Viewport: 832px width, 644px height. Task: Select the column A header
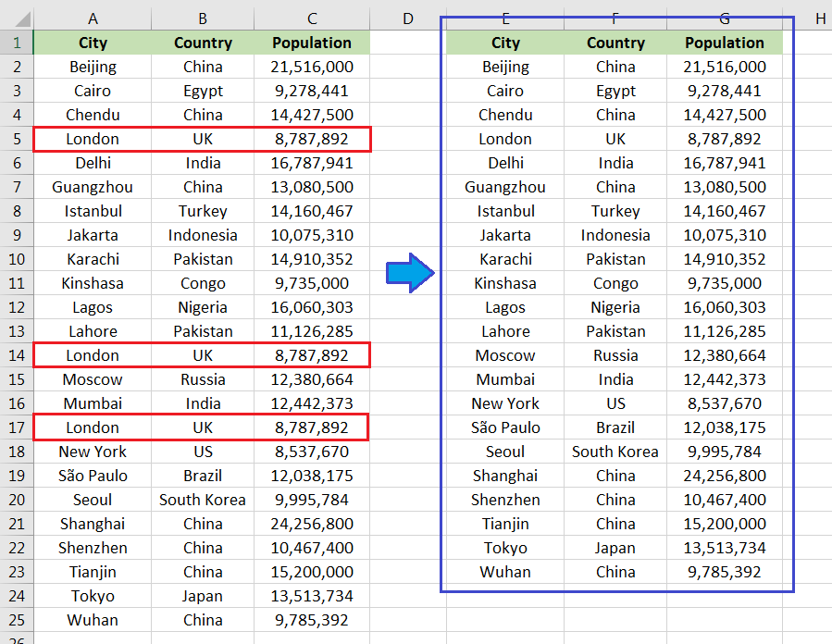click(x=93, y=19)
